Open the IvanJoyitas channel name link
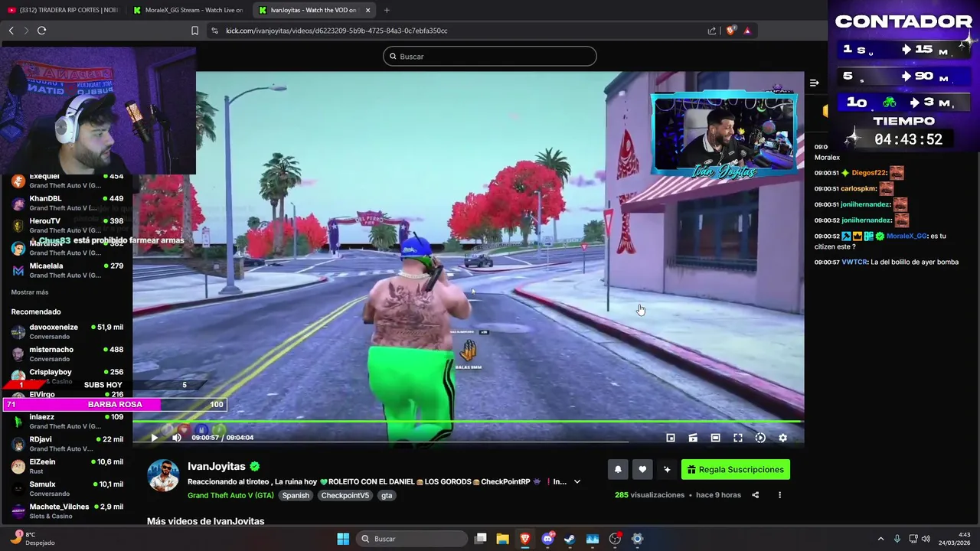This screenshot has width=980, height=551. [217, 466]
